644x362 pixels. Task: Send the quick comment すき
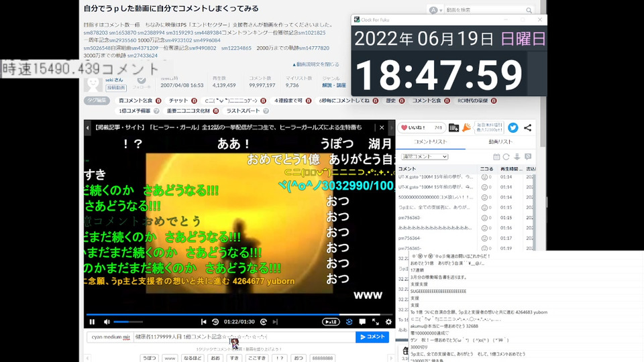[x=234, y=358]
